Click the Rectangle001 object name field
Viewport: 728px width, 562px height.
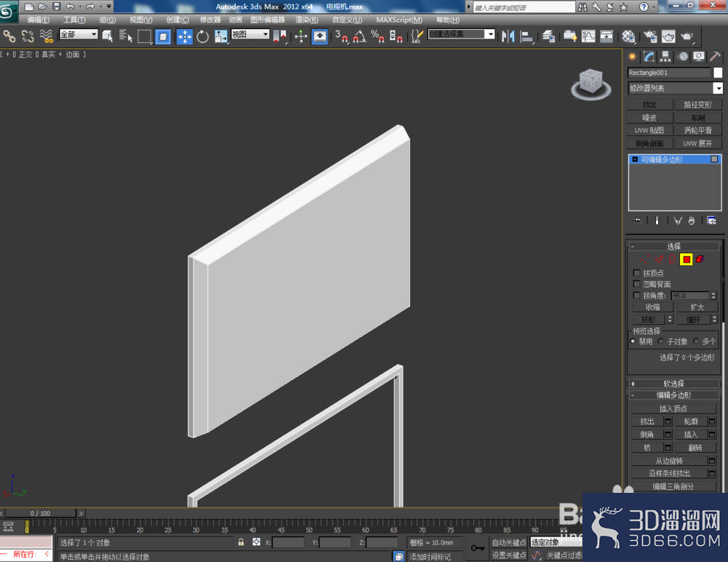(669, 73)
